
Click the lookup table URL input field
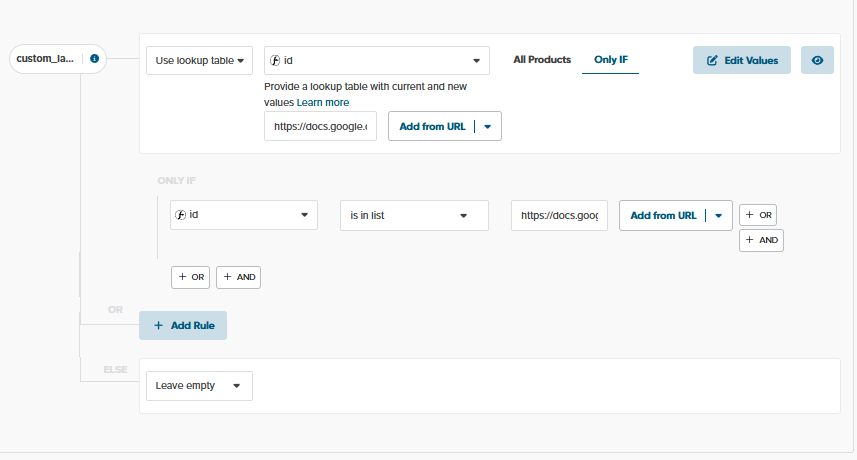coord(320,126)
